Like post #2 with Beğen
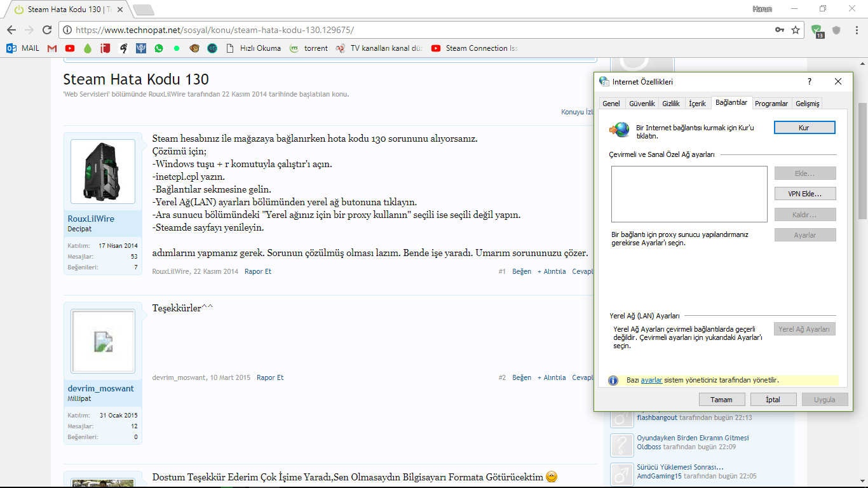The width and height of the screenshot is (868, 488). coord(522,377)
